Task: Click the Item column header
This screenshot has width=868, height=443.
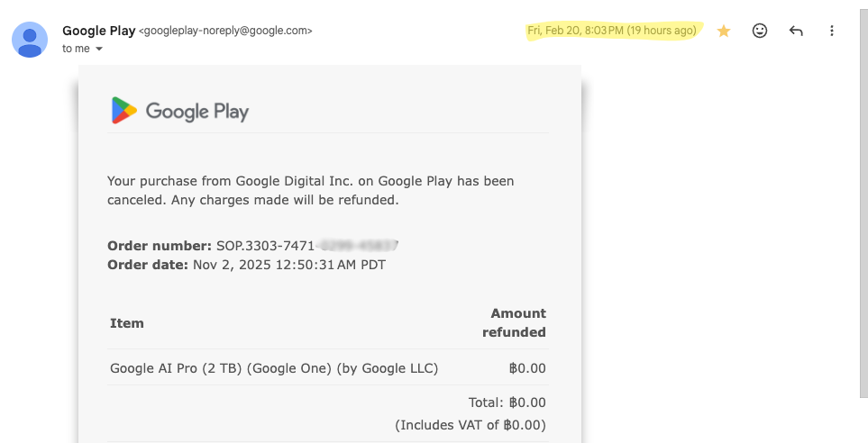Action: pos(127,322)
